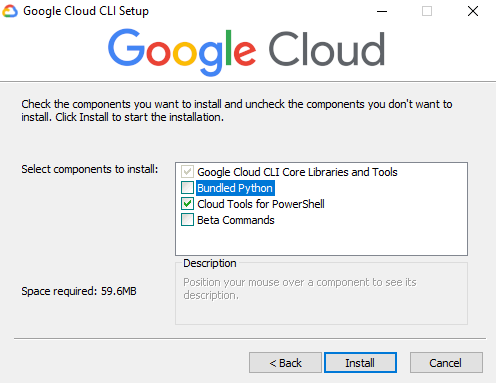
Task: Click the Google Cloud CLI Setup title text
Action: pos(86,11)
